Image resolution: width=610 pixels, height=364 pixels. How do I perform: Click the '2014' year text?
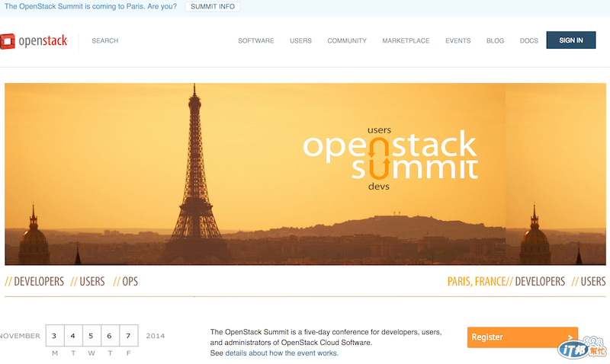click(156, 336)
